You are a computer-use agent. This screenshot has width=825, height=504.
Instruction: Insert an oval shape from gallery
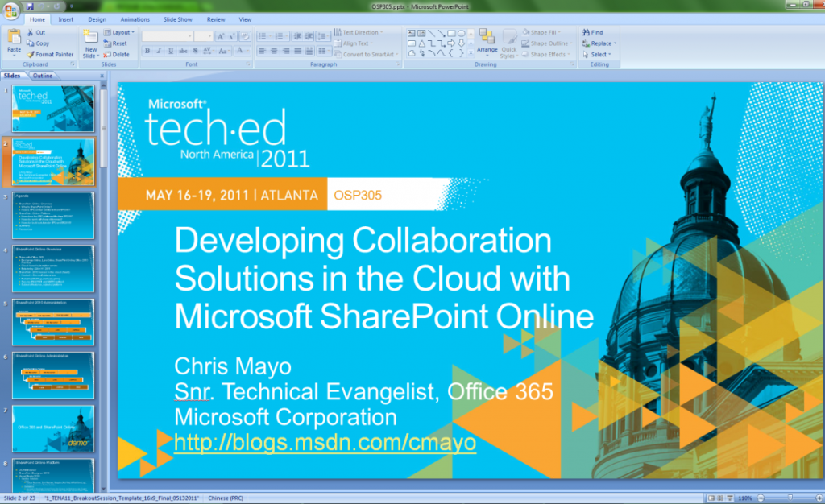click(462, 33)
